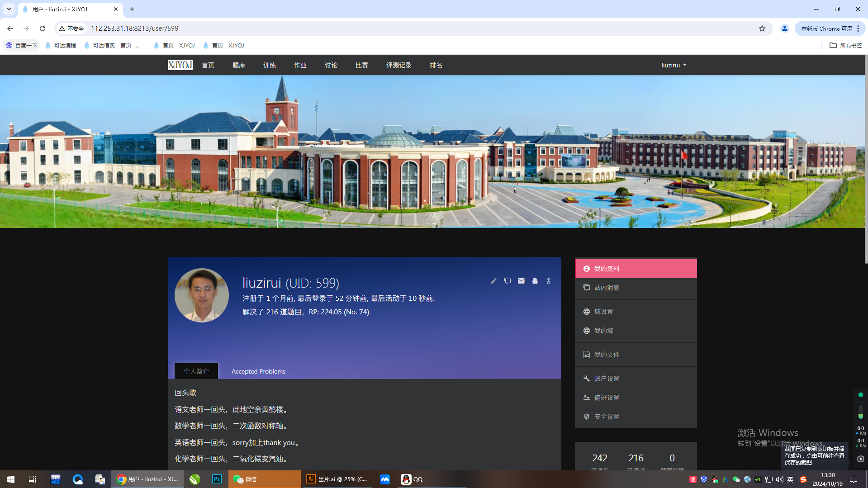Bookmark this page with the star icon
This screenshot has width=868, height=488.
[x=762, y=28]
